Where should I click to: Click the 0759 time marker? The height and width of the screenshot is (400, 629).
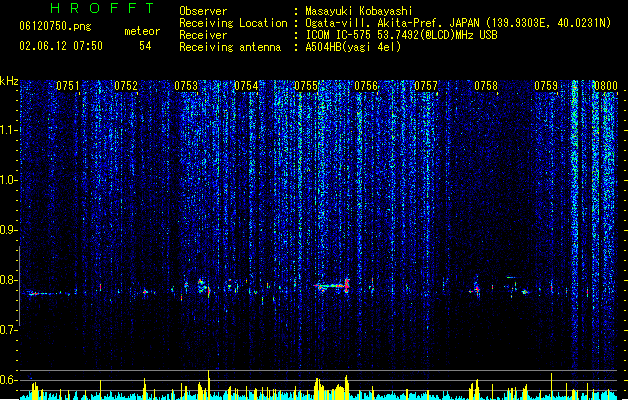click(546, 86)
